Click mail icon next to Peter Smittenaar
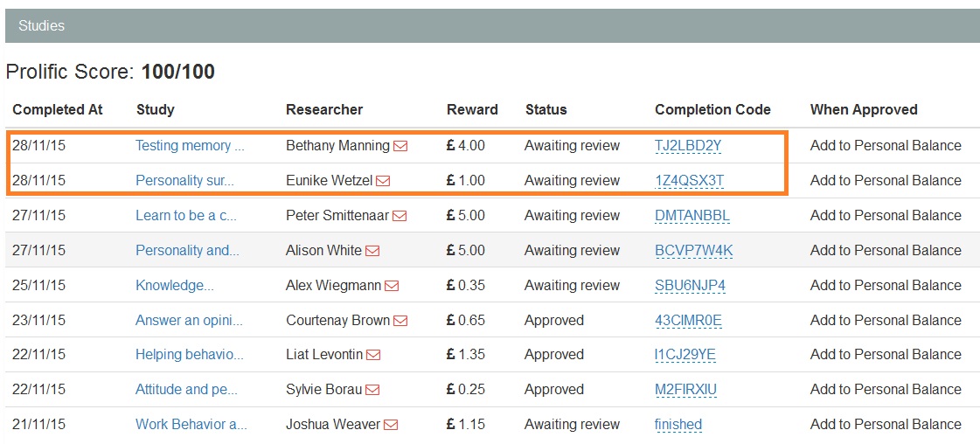The image size is (980, 444). pos(400,216)
